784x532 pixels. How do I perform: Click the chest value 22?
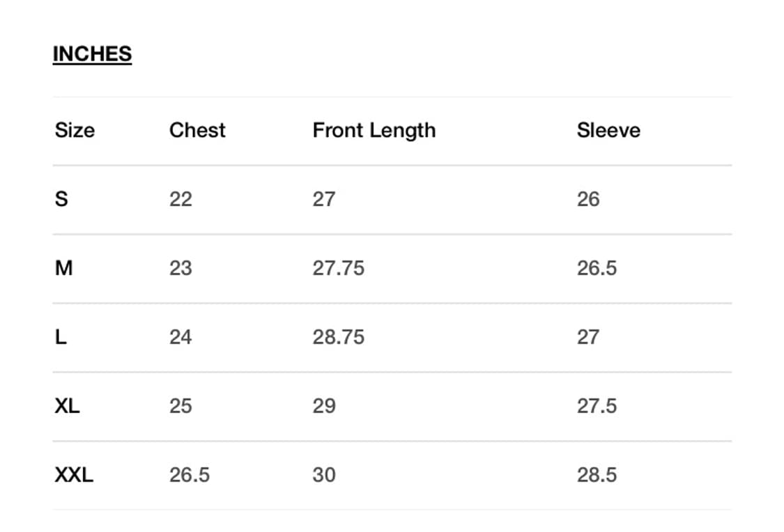click(x=181, y=199)
